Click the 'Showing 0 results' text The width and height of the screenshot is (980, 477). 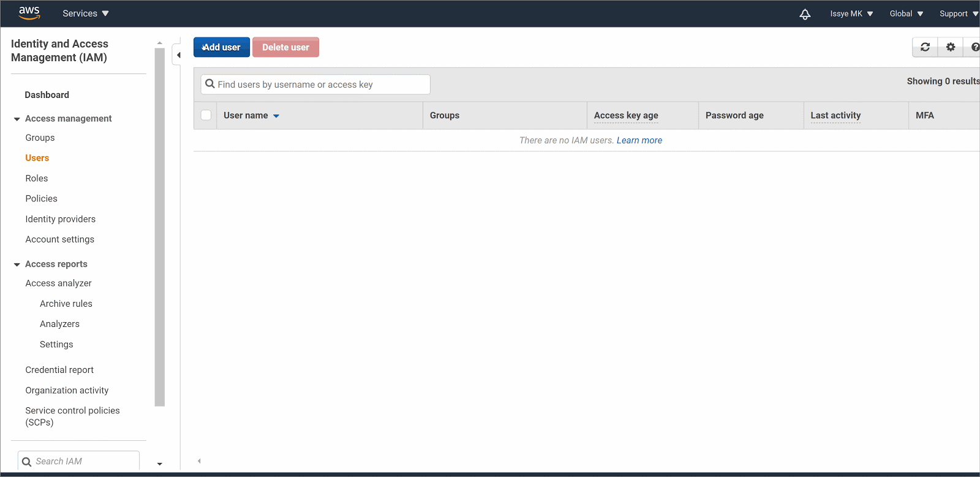pos(943,81)
